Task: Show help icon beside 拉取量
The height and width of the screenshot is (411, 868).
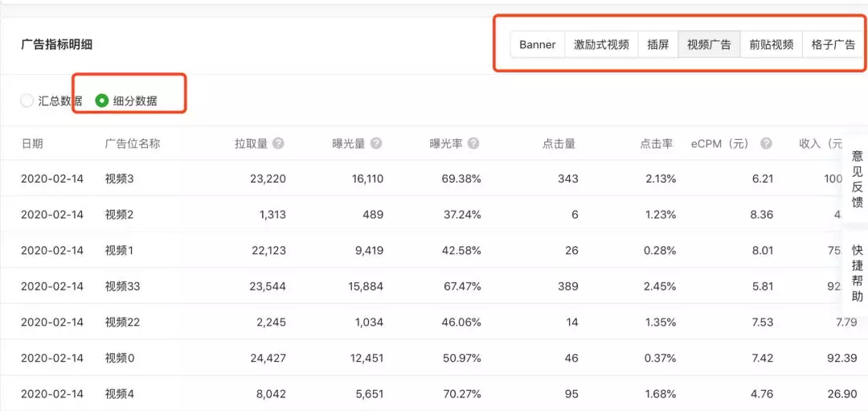Action: (x=278, y=143)
